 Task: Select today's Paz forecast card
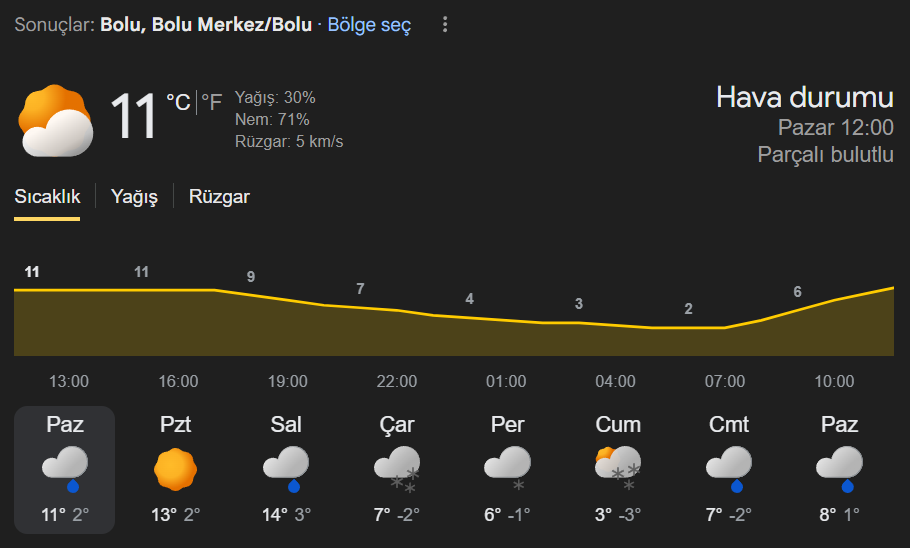(x=65, y=469)
